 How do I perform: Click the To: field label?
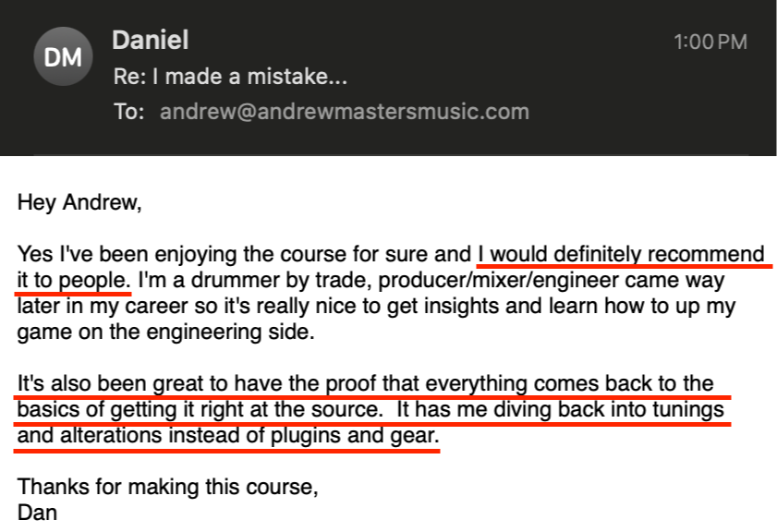click(129, 112)
